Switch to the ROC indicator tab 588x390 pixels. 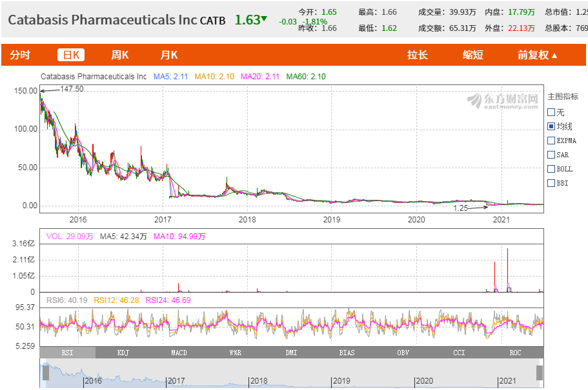tap(515, 353)
